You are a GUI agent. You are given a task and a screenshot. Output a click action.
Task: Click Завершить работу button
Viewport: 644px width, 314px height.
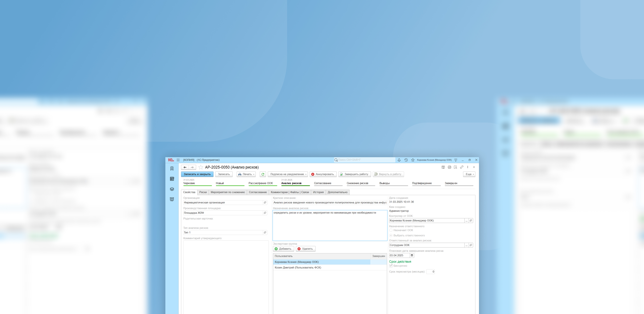pos(355,174)
